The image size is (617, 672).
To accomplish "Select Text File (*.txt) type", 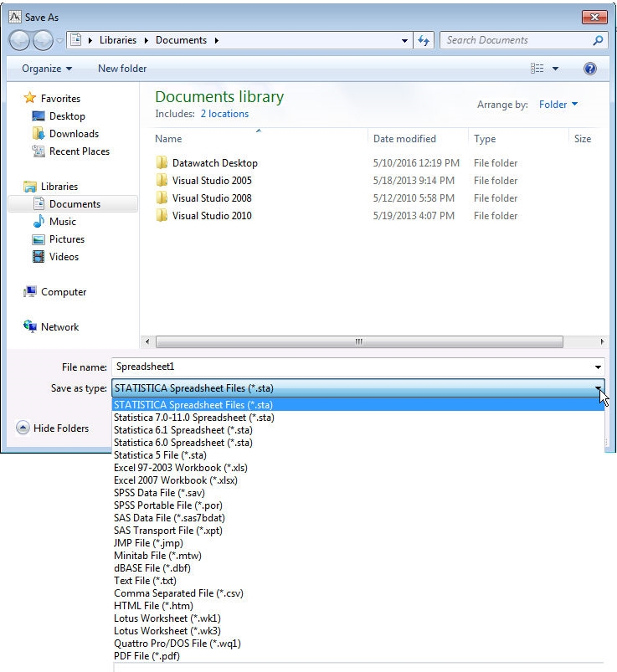I will (358, 580).
